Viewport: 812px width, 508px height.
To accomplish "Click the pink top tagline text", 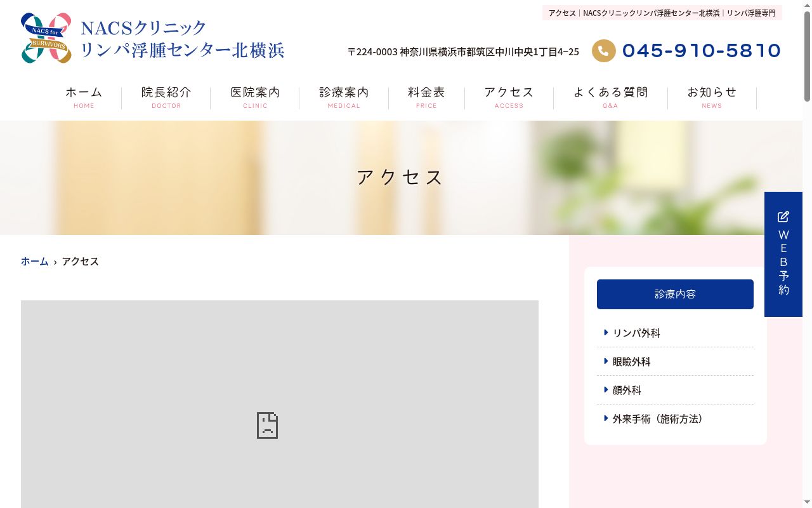I will click(x=662, y=13).
